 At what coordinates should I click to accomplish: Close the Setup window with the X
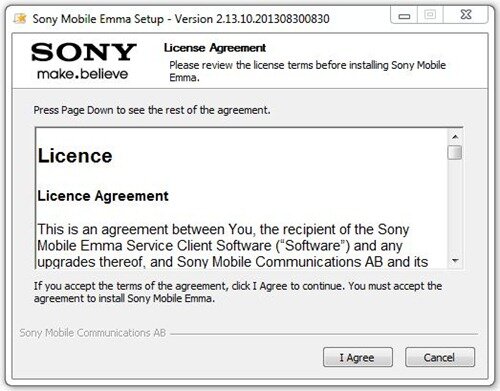466,15
